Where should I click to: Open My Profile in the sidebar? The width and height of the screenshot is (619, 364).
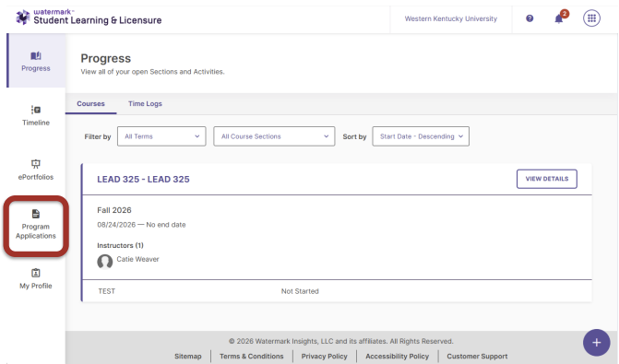point(36,278)
